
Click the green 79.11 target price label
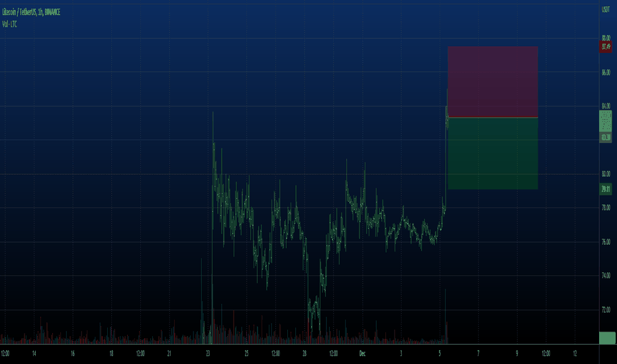coord(606,189)
